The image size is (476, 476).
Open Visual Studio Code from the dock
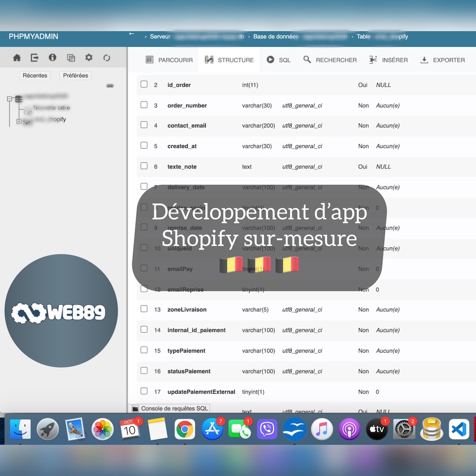(x=459, y=429)
